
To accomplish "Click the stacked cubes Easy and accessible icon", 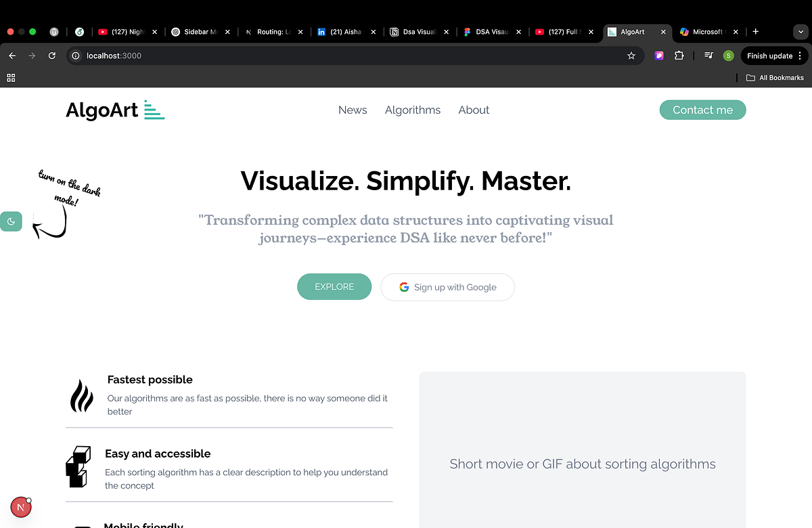I will 77,467.
